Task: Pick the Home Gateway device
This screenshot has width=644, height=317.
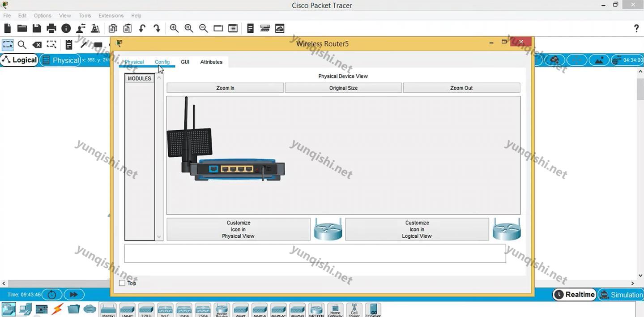Action: tap(335, 310)
